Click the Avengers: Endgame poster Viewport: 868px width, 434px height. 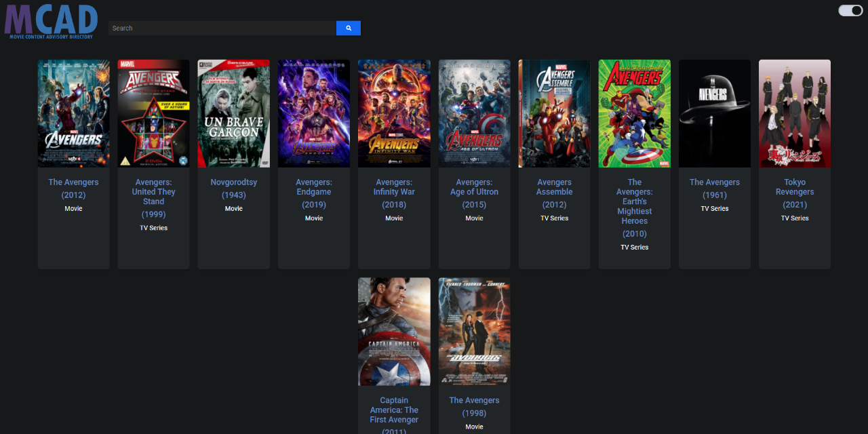coord(313,113)
